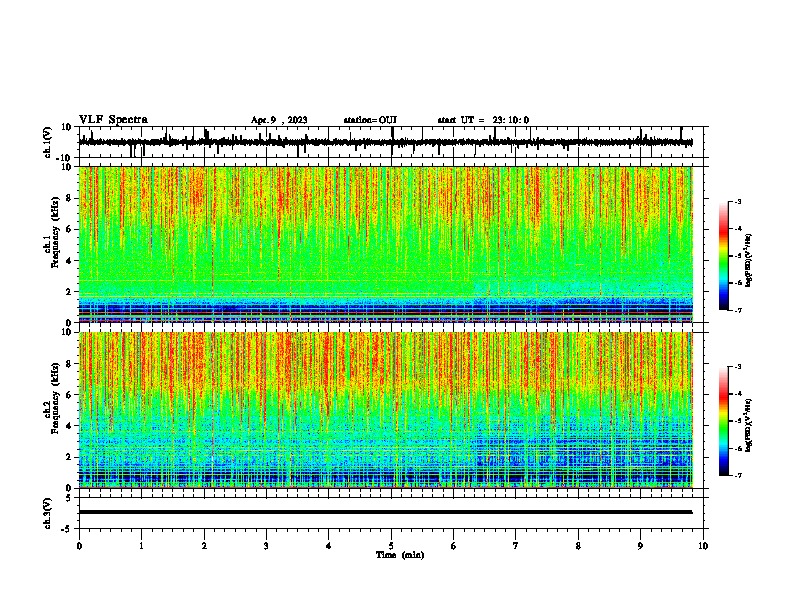Click the "2" tick on the time axis
This screenshot has height=612, width=792.
[204, 546]
